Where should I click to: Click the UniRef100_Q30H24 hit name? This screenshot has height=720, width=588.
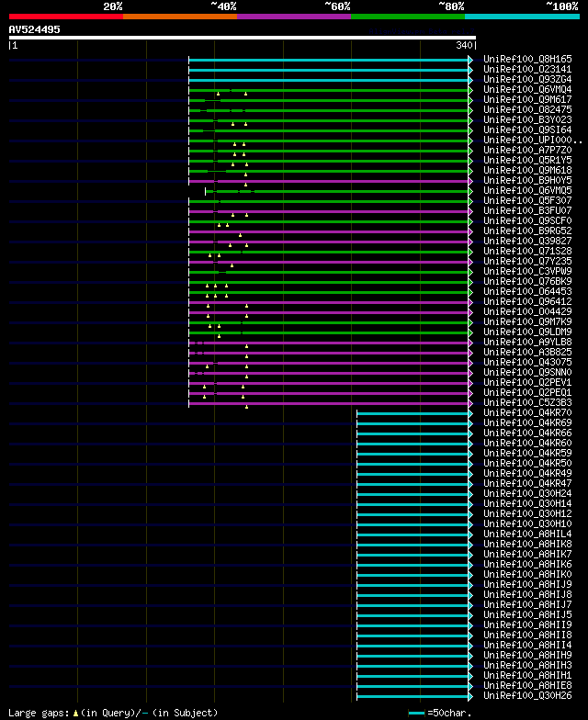tap(527, 494)
